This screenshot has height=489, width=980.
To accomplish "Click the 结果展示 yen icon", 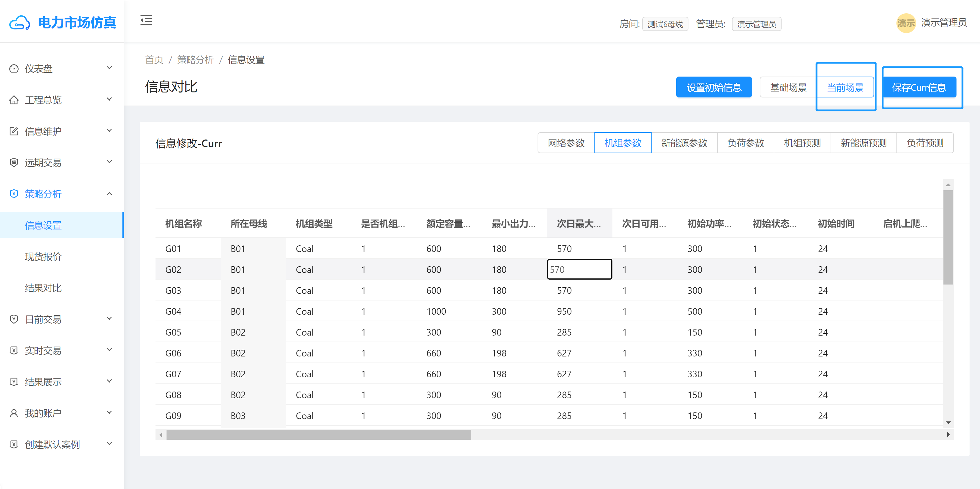I will point(14,382).
